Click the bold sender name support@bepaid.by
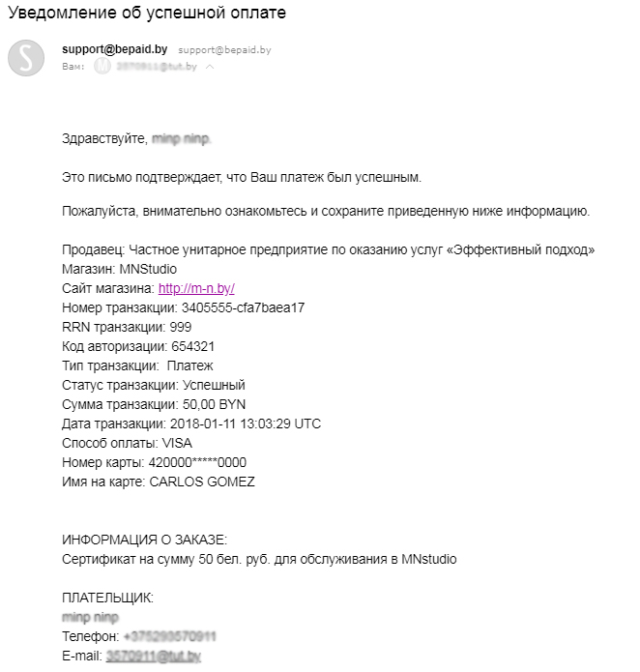The image size is (640, 672). pyautogui.click(x=116, y=48)
